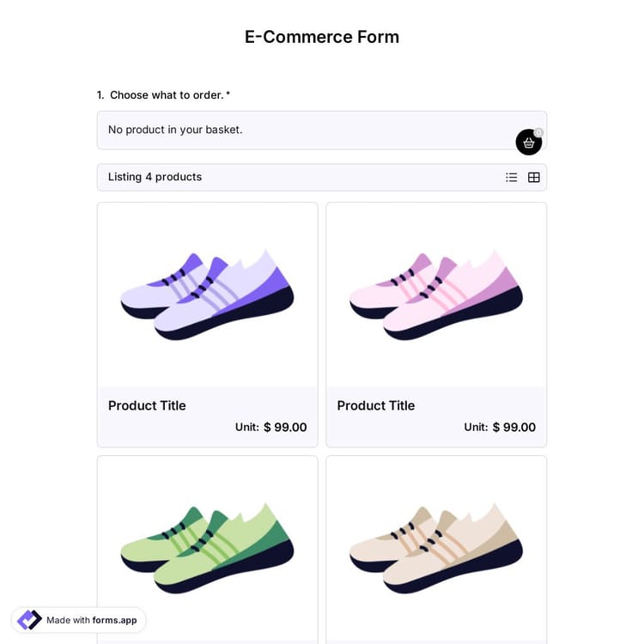
Task: Click the "No product in your basket" box
Action: (301, 130)
